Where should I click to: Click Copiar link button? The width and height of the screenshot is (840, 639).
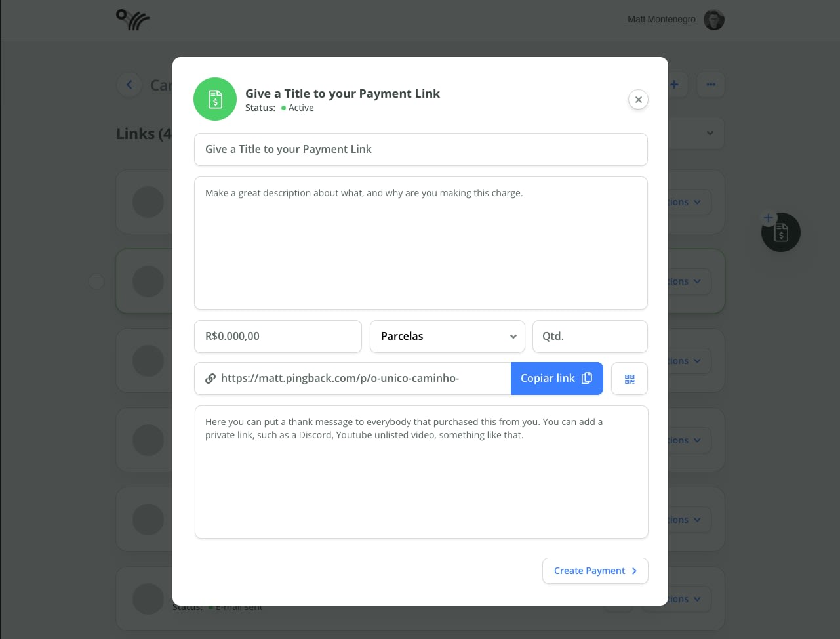coord(557,379)
